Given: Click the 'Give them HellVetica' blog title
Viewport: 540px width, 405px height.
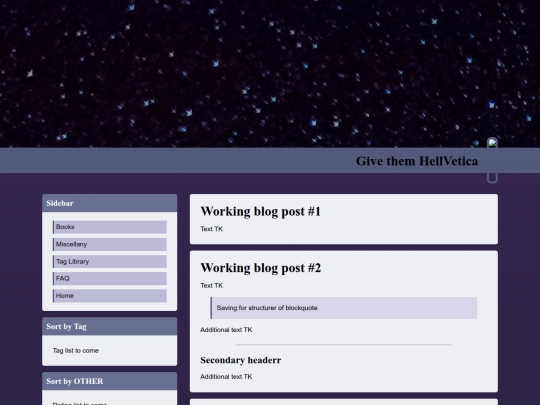Looking at the screenshot, I should (417, 161).
